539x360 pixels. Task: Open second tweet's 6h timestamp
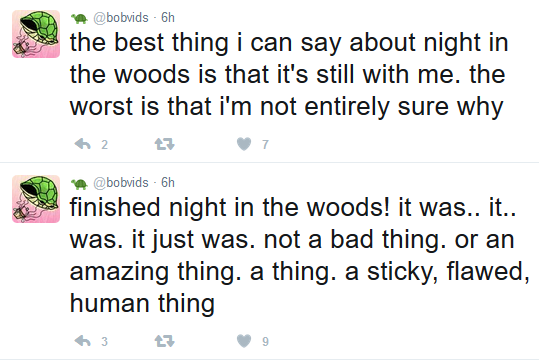coord(168,182)
